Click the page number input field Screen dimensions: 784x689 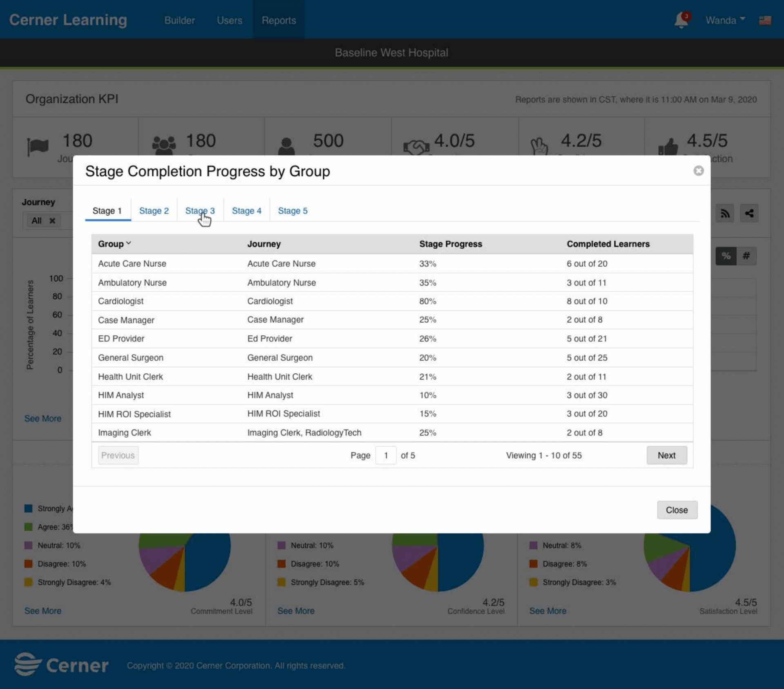tap(386, 455)
